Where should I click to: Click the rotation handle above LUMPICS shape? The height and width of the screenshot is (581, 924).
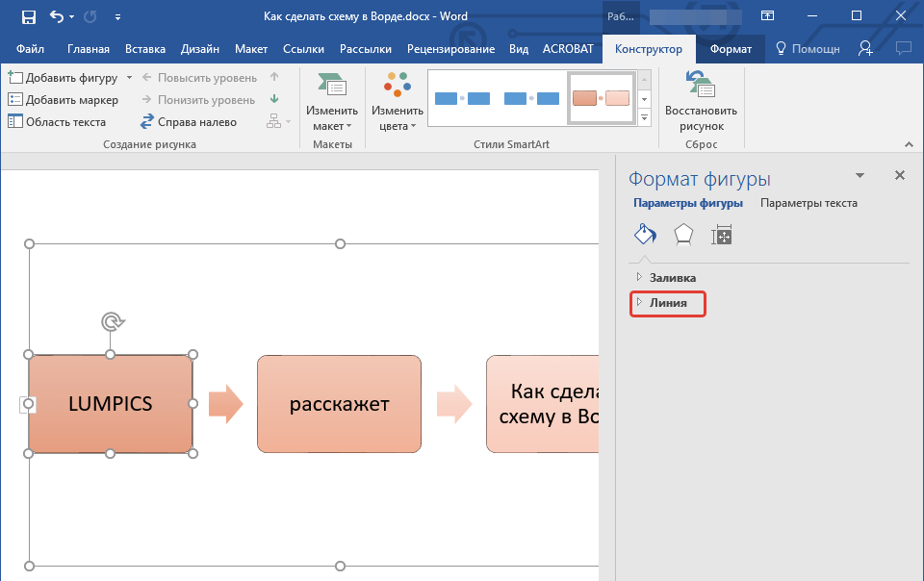(x=112, y=322)
